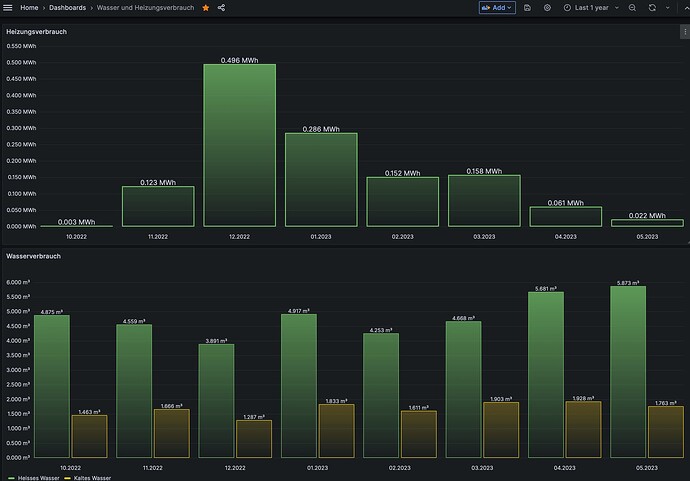Click the green Heisses Wasser legend color

coord(11,478)
